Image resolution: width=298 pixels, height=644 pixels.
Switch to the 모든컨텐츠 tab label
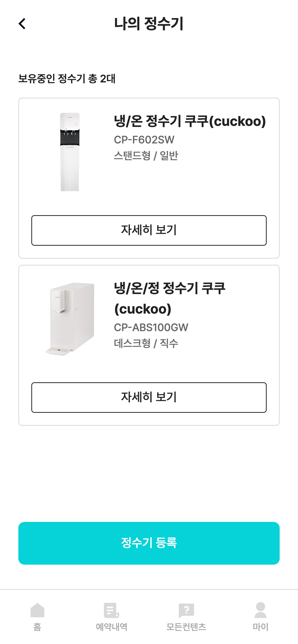(186, 627)
